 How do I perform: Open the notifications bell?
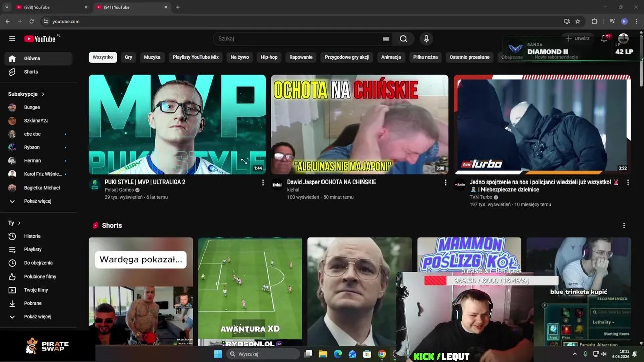(x=605, y=38)
